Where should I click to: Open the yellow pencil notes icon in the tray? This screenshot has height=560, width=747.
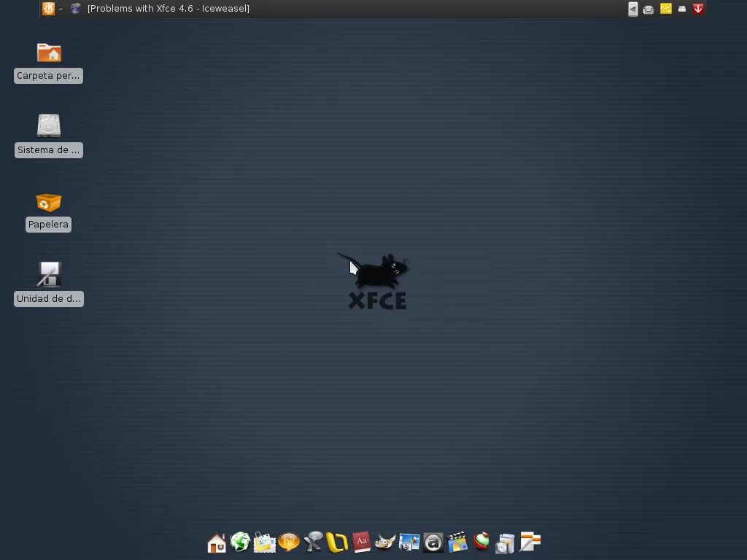[x=666, y=9]
